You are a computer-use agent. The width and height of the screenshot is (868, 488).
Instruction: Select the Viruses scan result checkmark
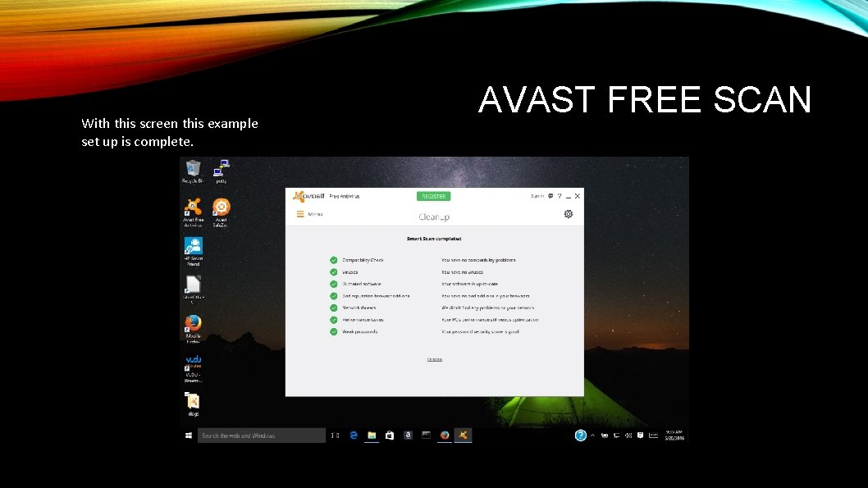pos(333,271)
